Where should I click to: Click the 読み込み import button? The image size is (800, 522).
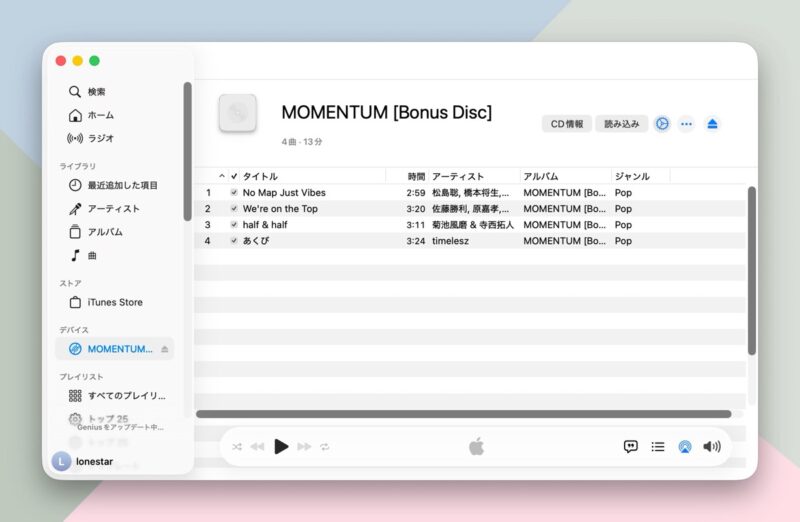tap(621, 124)
